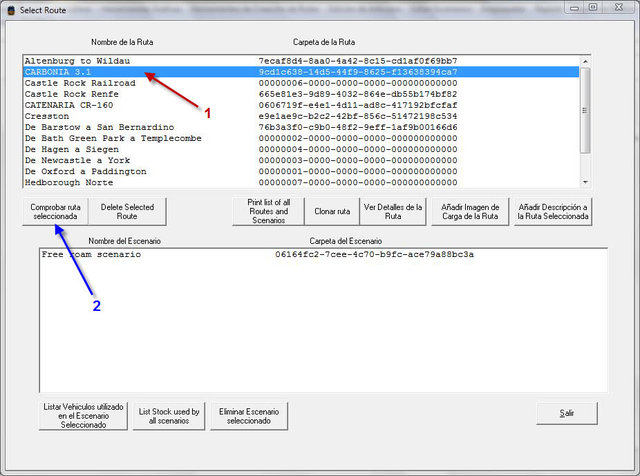Select the Free roam scenario entry
Viewport: 640px width, 476px height.
click(x=91, y=254)
